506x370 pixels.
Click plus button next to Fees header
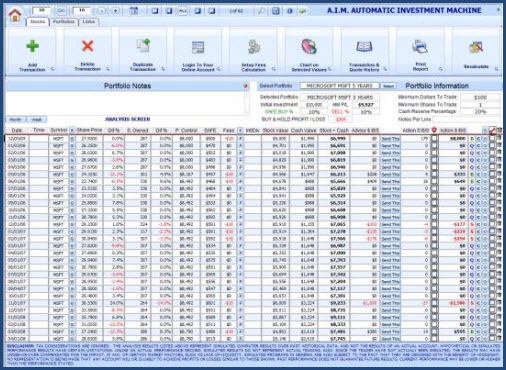240,130
